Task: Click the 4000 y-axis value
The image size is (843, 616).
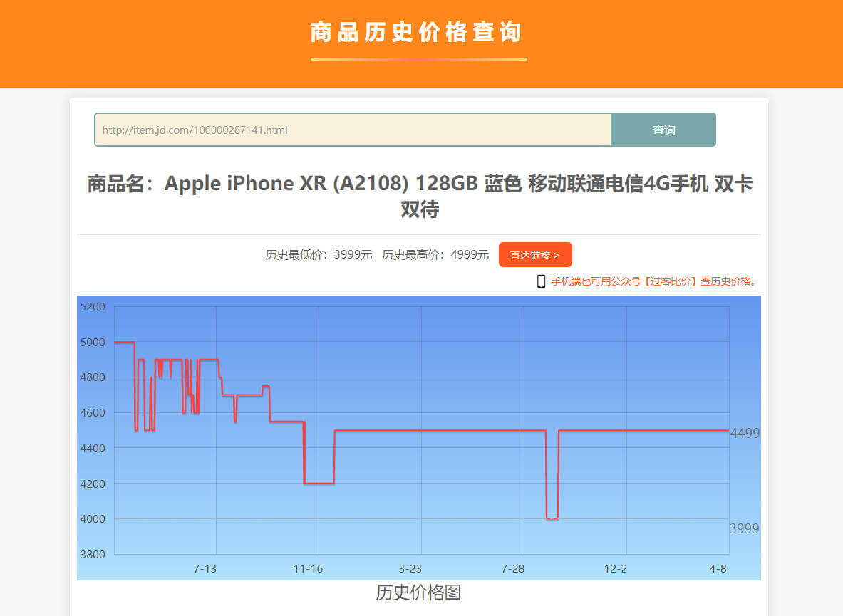Action: pos(93,519)
